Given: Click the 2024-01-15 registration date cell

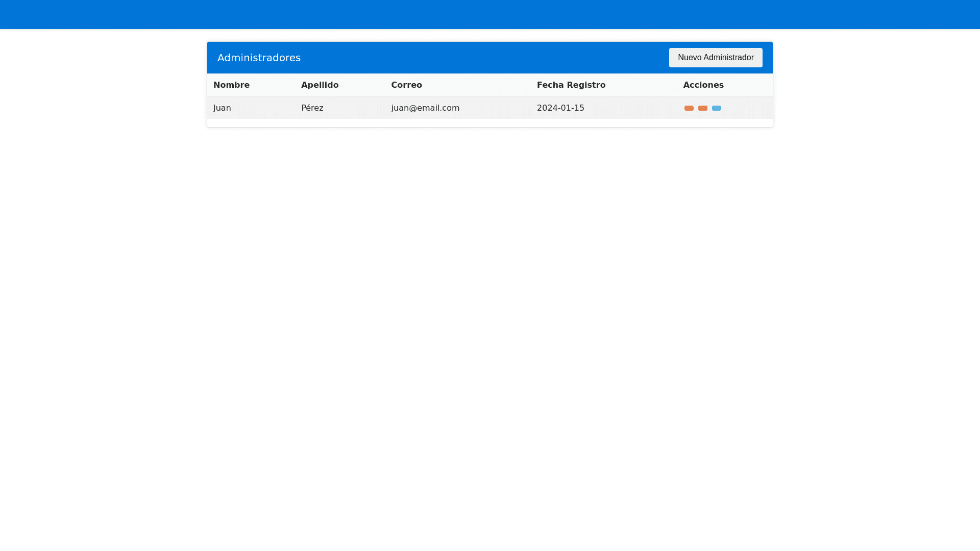Looking at the screenshot, I should 560,108.
